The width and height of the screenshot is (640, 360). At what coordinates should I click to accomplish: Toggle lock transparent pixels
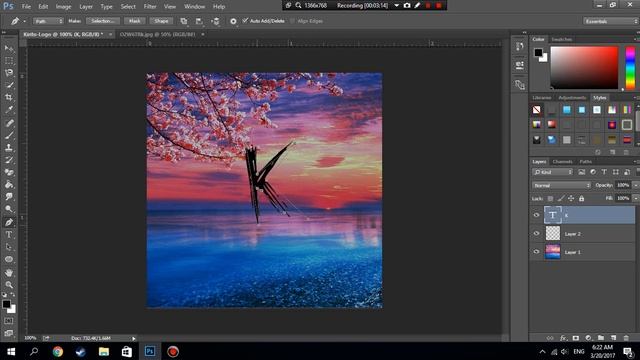(550, 199)
